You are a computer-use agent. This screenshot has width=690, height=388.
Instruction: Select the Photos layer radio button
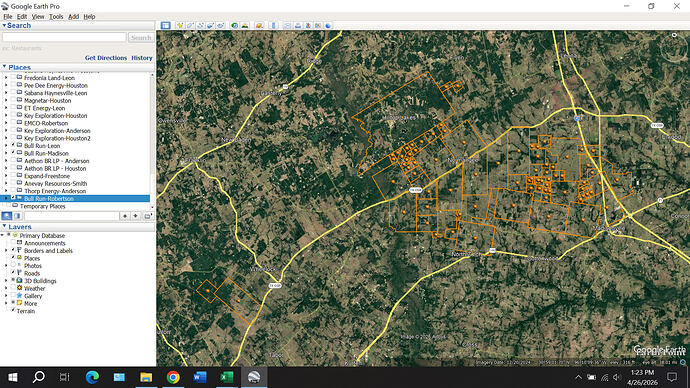point(13,265)
